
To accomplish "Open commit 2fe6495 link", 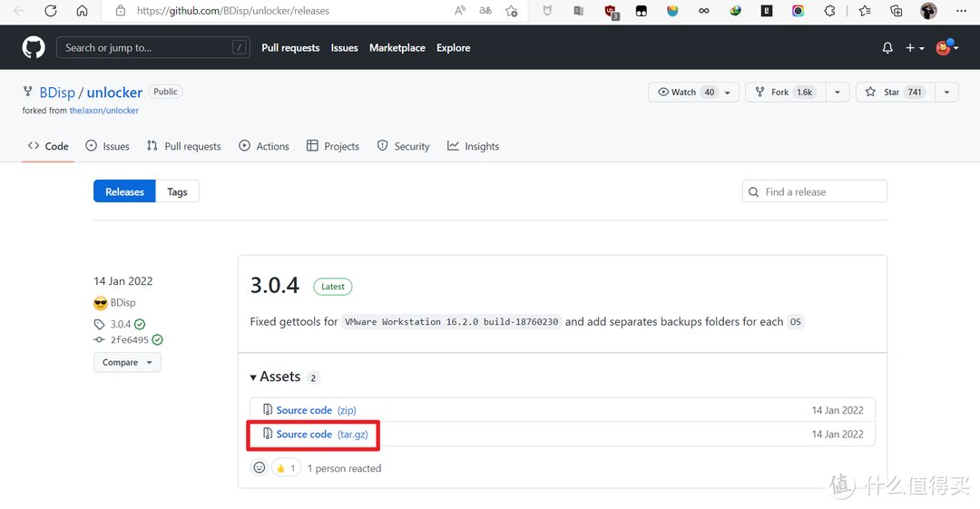I will (x=130, y=339).
